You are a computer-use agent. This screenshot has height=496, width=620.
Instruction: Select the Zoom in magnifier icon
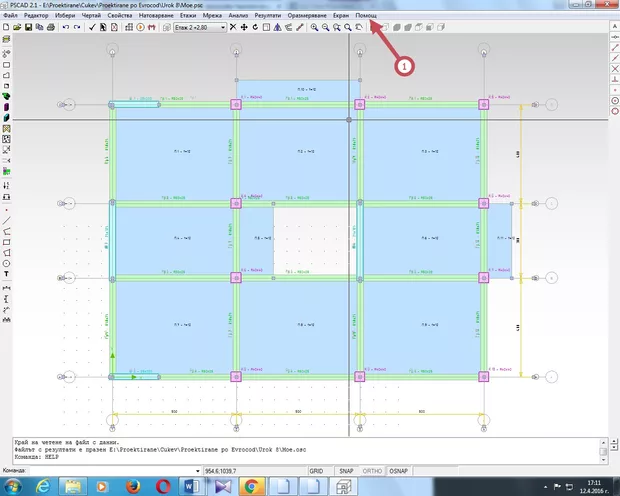click(x=313, y=27)
